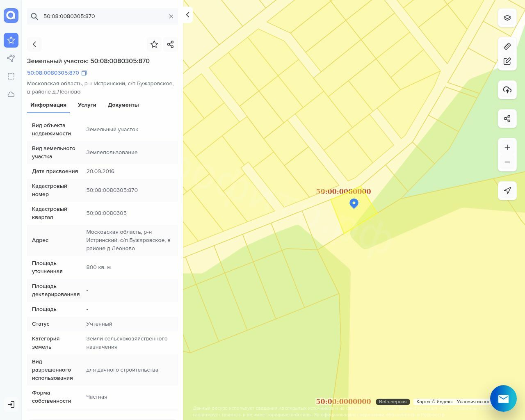Activate the draw/edit tool on map
Viewport: 525px width, 420px height.
click(x=507, y=61)
